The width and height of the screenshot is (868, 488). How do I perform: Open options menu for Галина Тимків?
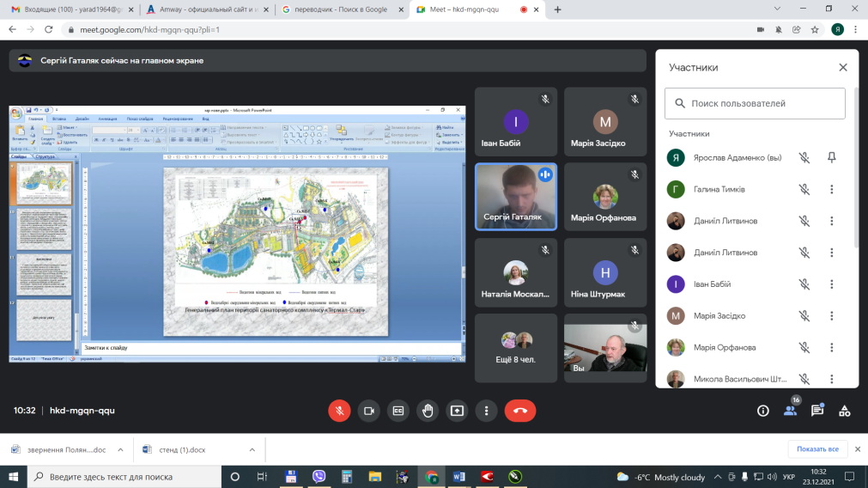pos(831,190)
